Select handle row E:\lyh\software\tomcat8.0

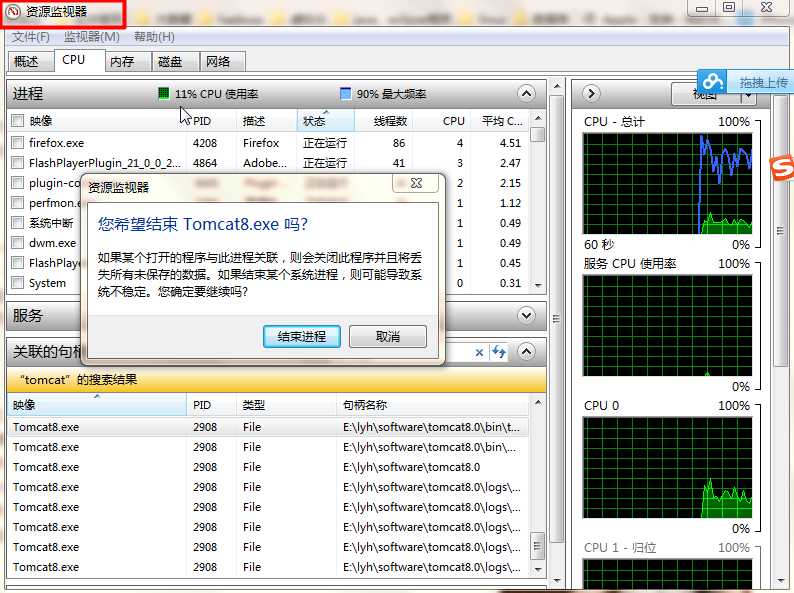pyautogui.click(x=268, y=467)
